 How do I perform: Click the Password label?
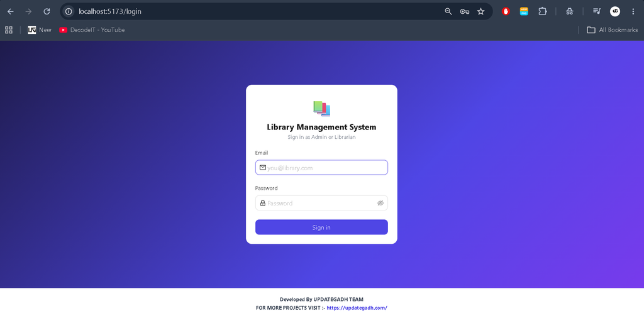pos(266,188)
